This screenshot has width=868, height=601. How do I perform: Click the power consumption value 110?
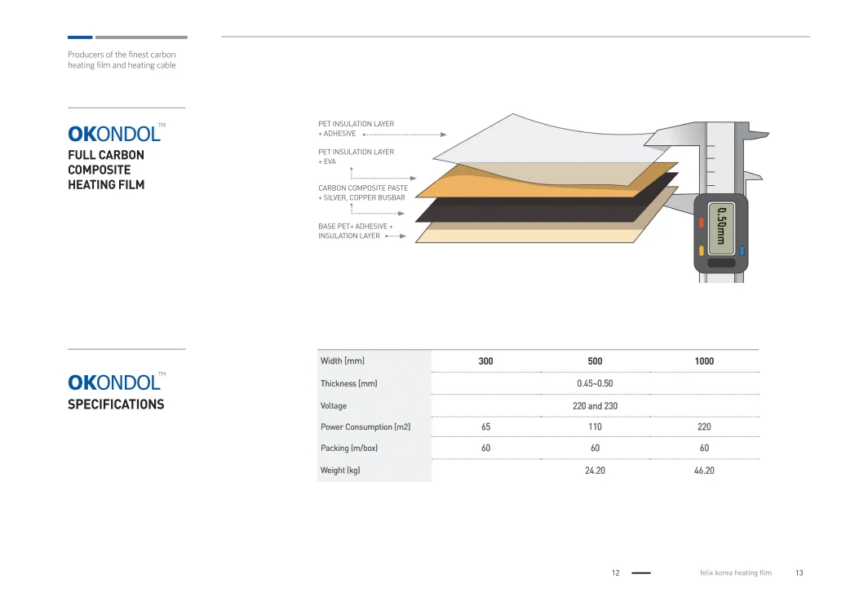[x=595, y=426]
